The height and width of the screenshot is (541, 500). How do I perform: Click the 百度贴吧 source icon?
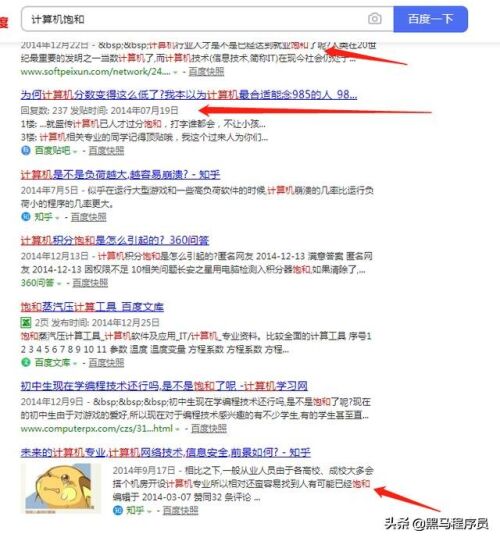pyautogui.click(x=26, y=150)
